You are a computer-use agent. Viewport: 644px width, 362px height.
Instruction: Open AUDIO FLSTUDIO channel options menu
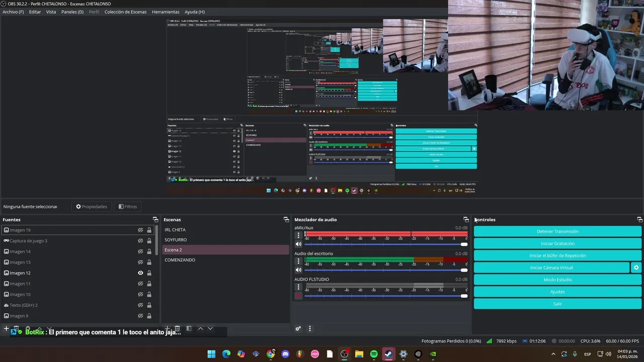pos(298,287)
